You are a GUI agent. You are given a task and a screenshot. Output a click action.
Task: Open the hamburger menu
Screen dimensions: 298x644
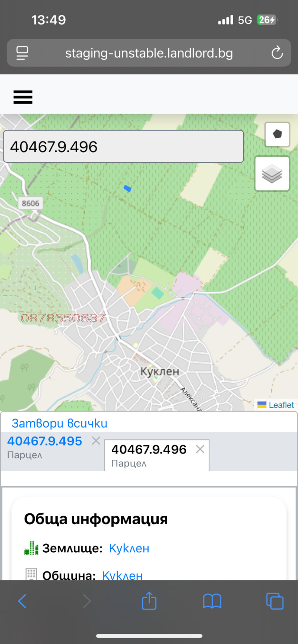click(x=23, y=97)
